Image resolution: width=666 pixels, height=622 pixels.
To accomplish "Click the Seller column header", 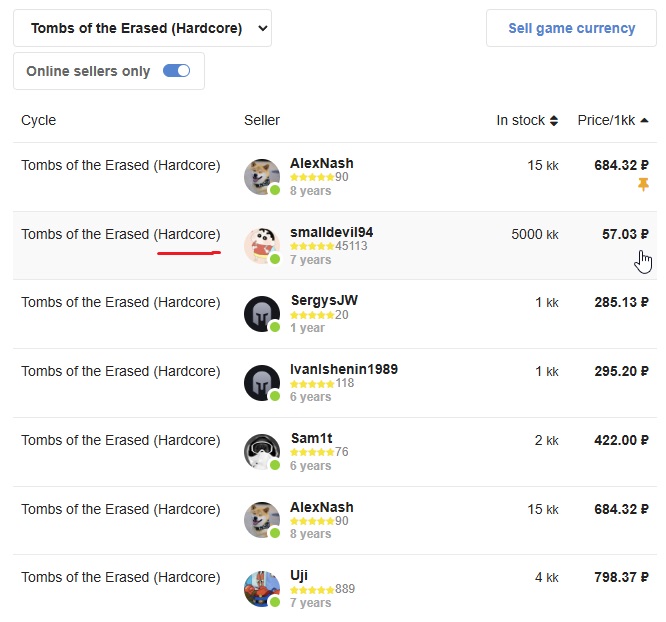I will [262, 120].
